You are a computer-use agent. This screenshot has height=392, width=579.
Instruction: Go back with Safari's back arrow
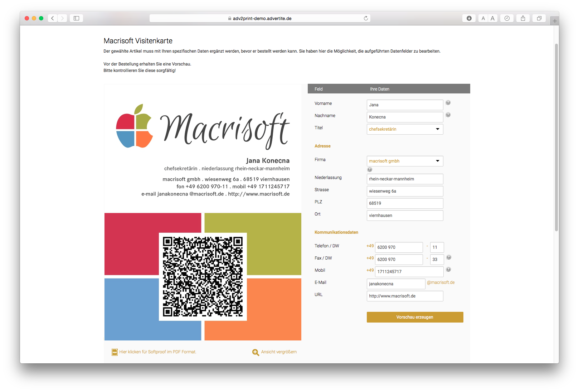53,18
